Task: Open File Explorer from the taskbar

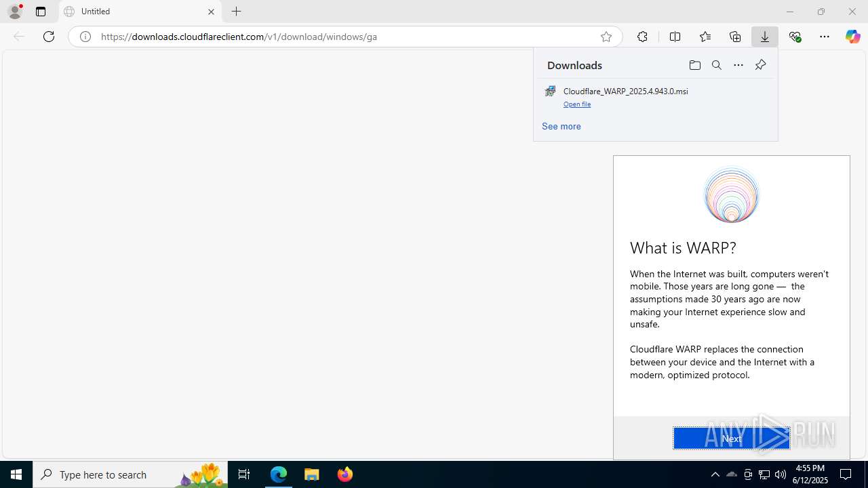Action: click(x=312, y=474)
